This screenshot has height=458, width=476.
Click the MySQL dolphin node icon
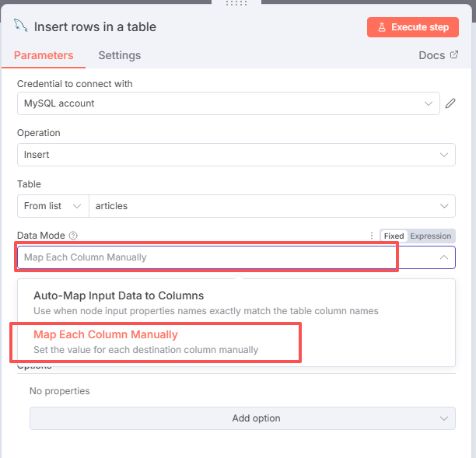(x=21, y=26)
